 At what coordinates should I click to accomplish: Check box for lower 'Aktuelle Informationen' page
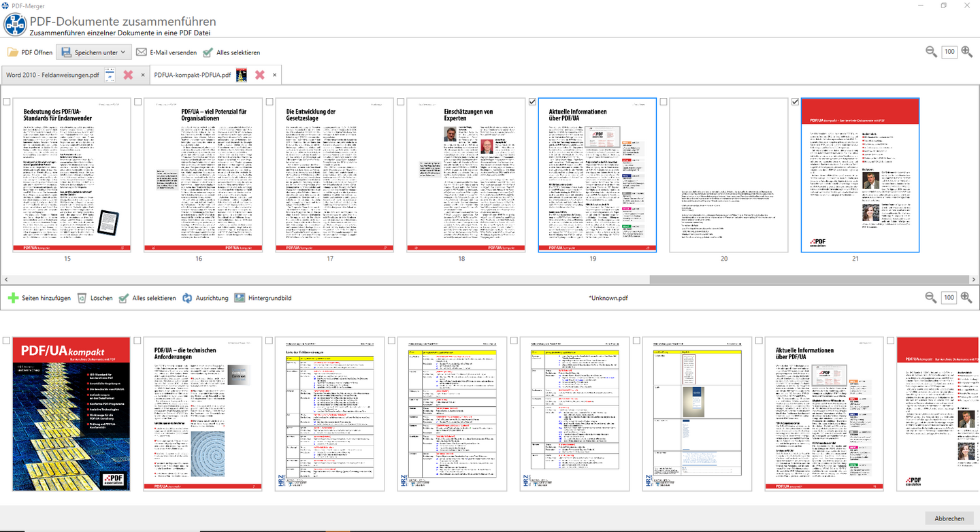tap(759, 340)
